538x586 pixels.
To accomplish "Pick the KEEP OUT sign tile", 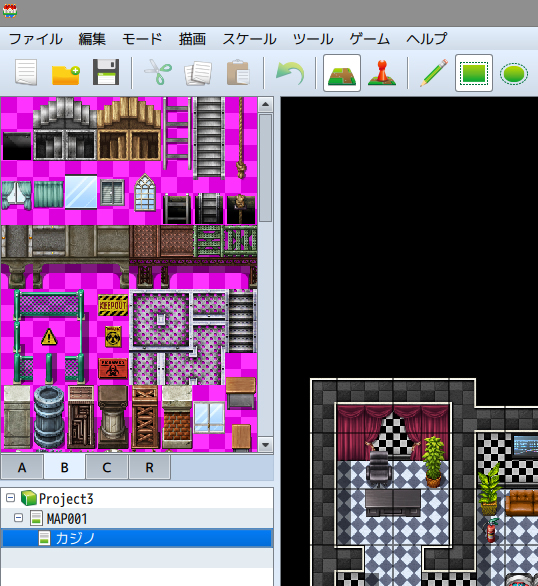I will (x=113, y=305).
